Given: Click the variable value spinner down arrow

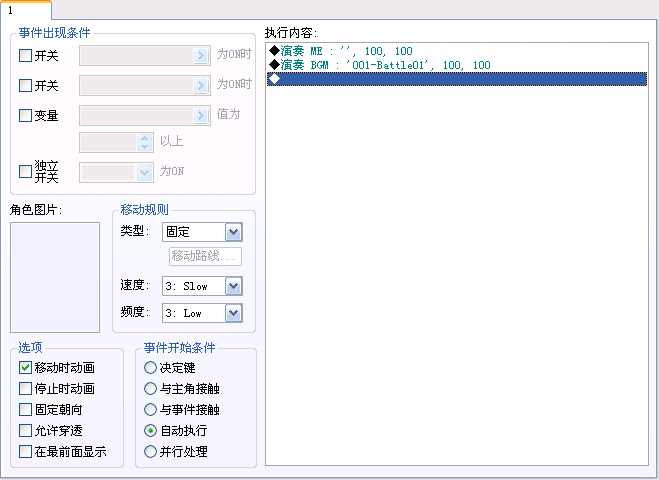Looking at the screenshot, I should coord(145,147).
